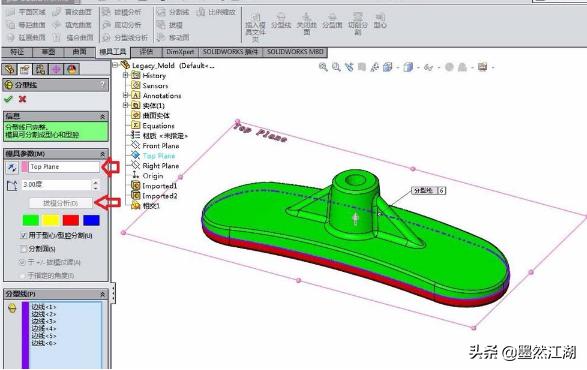The width and height of the screenshot is (587, 370).
Task: Expand the Annotations tree node
Action: click(x=126, y=95)
